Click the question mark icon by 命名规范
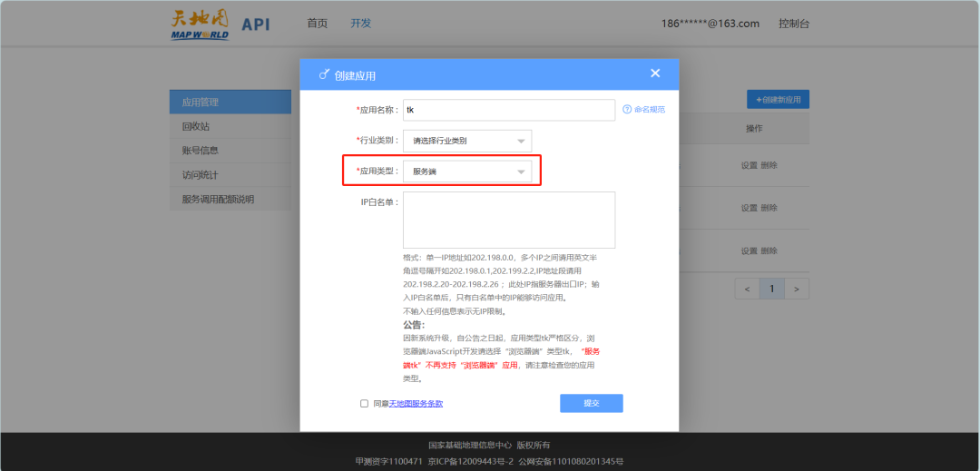This screenshot has width=980, height=471. (x=626, y=110)
